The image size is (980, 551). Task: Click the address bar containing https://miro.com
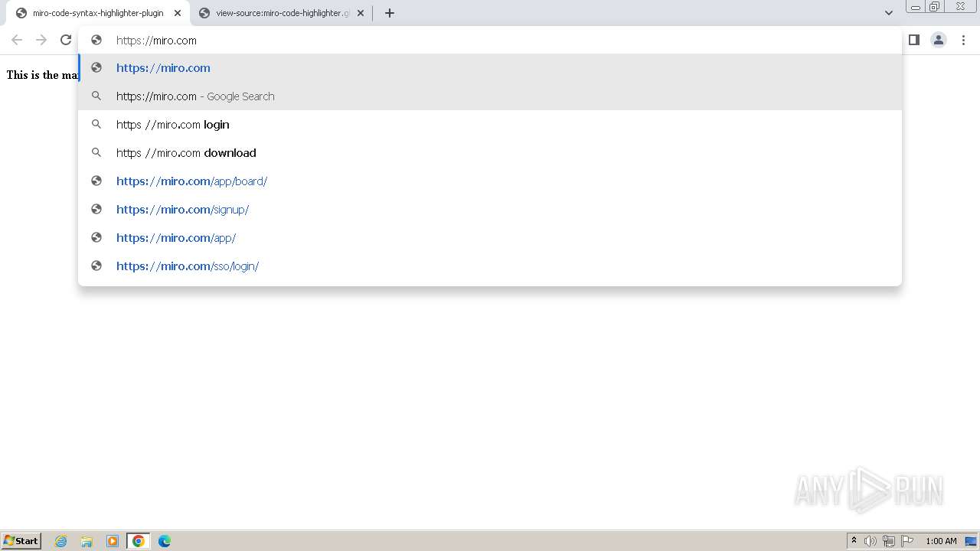490,40
